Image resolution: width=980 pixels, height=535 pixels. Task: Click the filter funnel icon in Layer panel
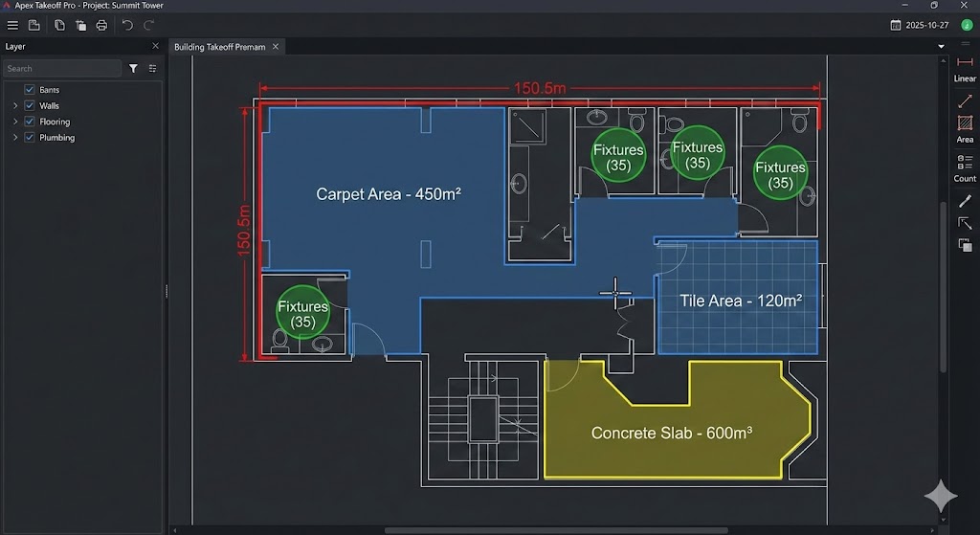(x=133, y=69)
